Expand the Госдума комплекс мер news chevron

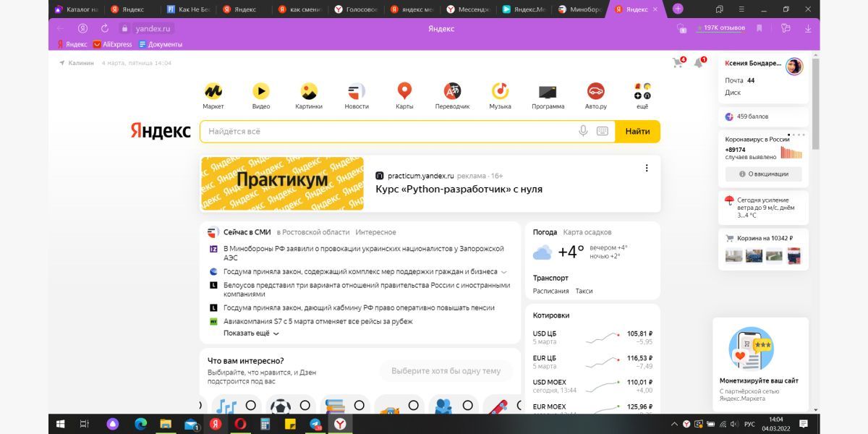pyautogui.click(x=504, y=272)
